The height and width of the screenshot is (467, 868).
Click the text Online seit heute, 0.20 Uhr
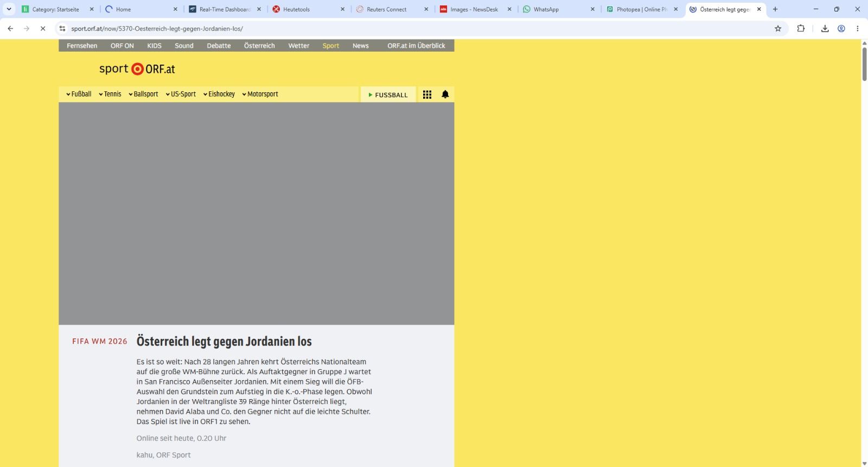181,438
